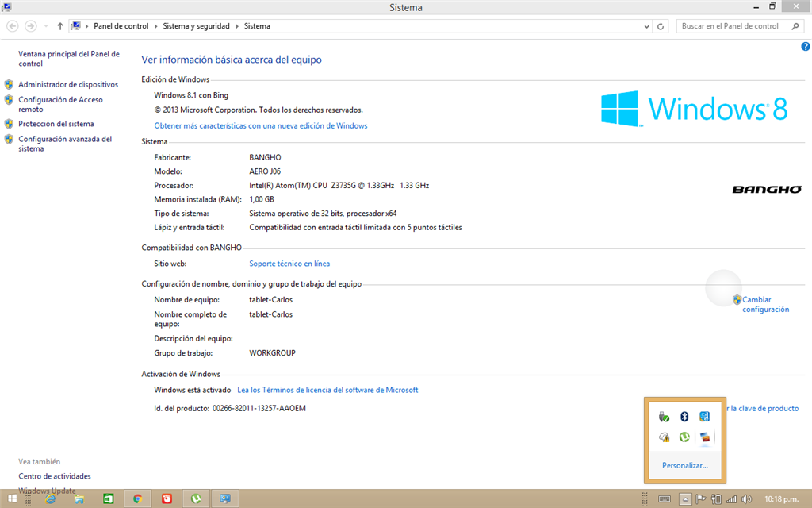
Task: Open File Explorer from the taskbar
Action: (79, 498)
